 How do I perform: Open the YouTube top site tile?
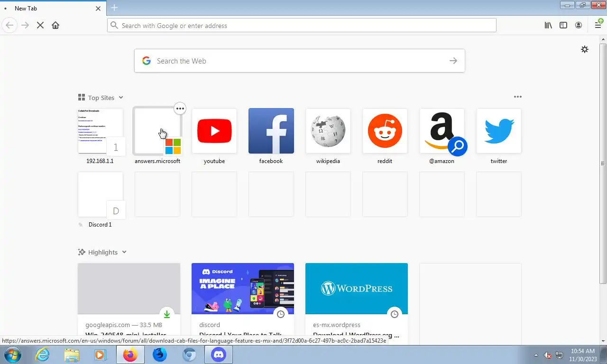click(x=214, y=131)
